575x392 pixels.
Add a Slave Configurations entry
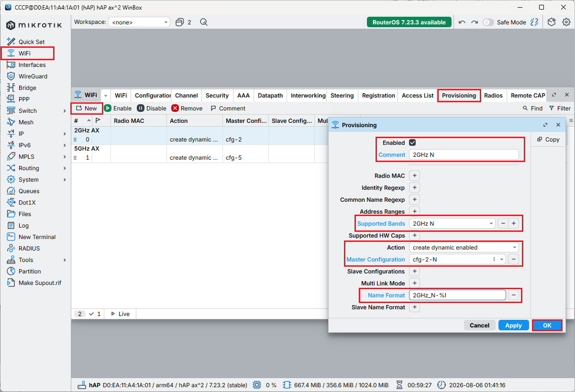click(415, 271)
